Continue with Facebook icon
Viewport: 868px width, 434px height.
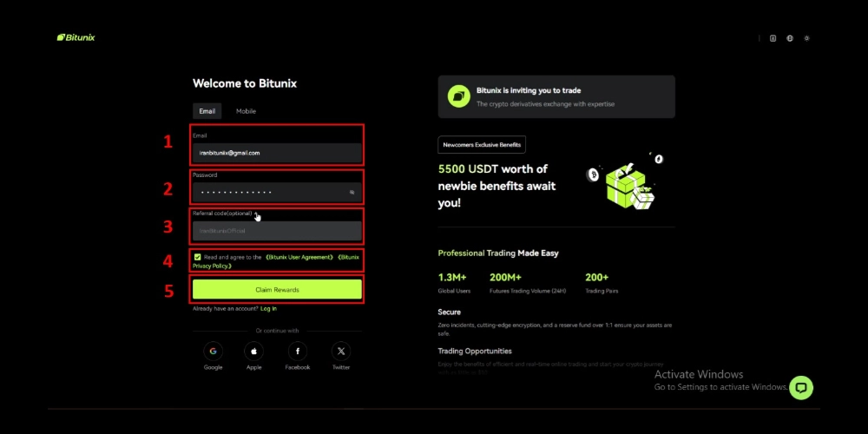(x=298, y=352)
